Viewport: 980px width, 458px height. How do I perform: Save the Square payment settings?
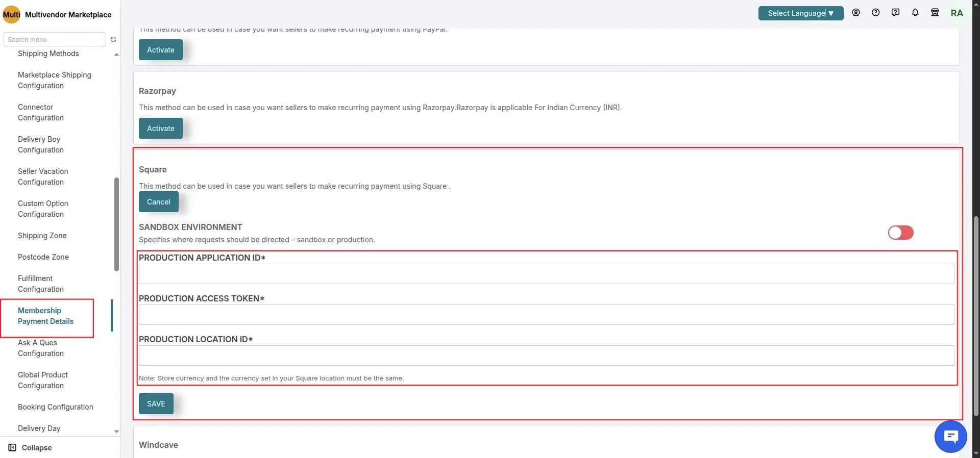(x=156, y=404)
